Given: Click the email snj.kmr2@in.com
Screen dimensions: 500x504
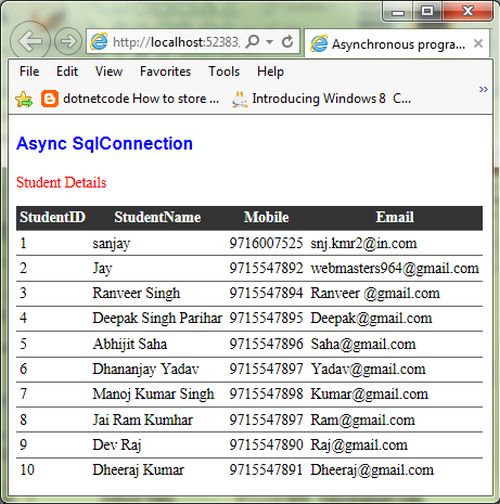Looking at the screenshot, I should [364, 243].
